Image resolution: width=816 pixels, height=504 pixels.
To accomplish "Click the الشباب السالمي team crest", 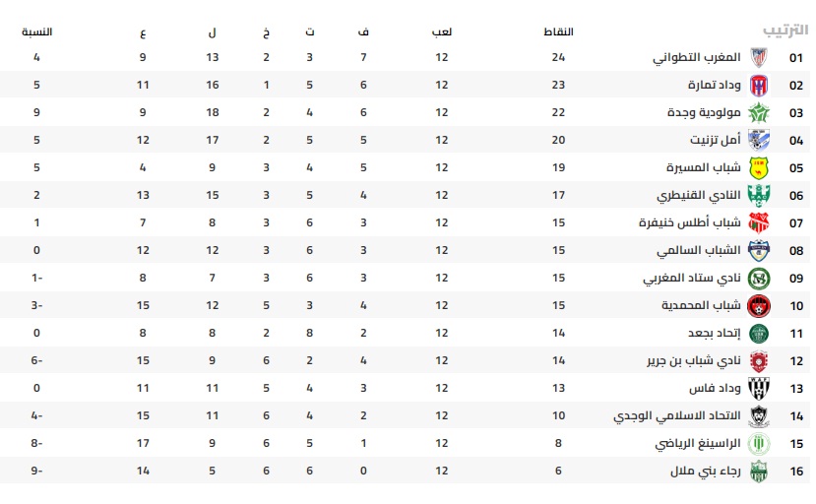I will tap(758, 250).
